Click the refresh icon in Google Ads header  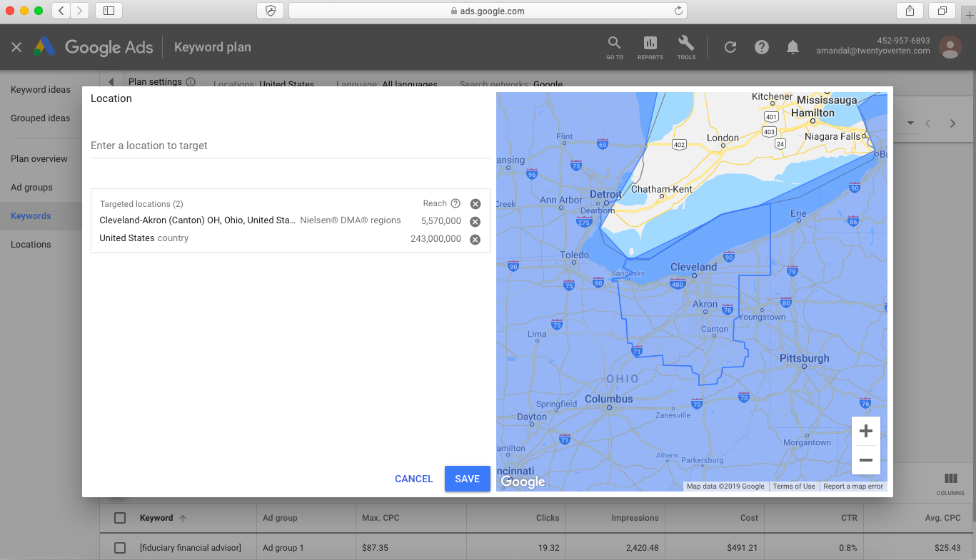pyautogui.click(x=730, y=47)
